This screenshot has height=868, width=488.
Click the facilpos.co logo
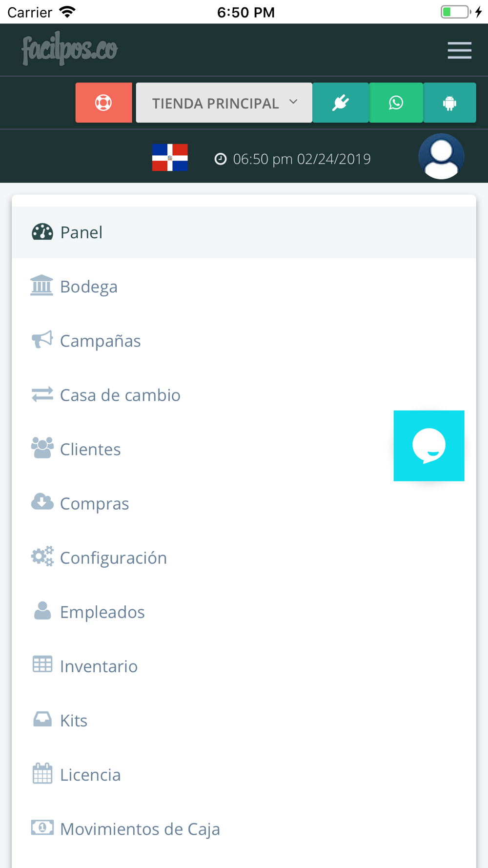click(x=69, y=49)
